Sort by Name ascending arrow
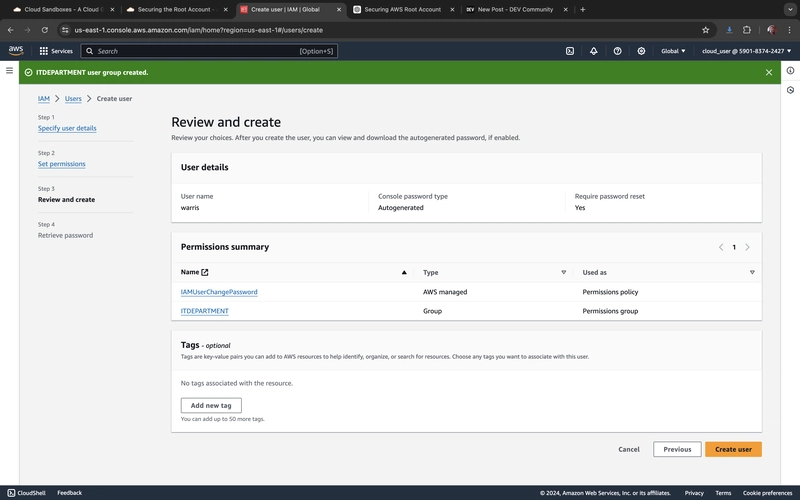 [x=404, y=272]
